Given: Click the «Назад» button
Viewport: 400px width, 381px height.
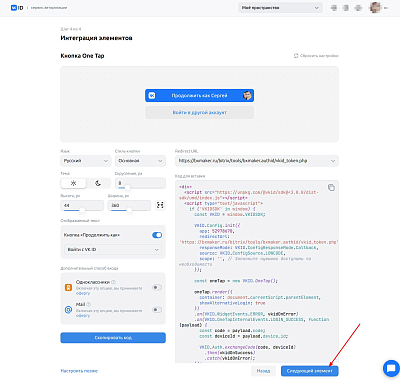Looking at the screenshot, I should (x=263, y=371).
